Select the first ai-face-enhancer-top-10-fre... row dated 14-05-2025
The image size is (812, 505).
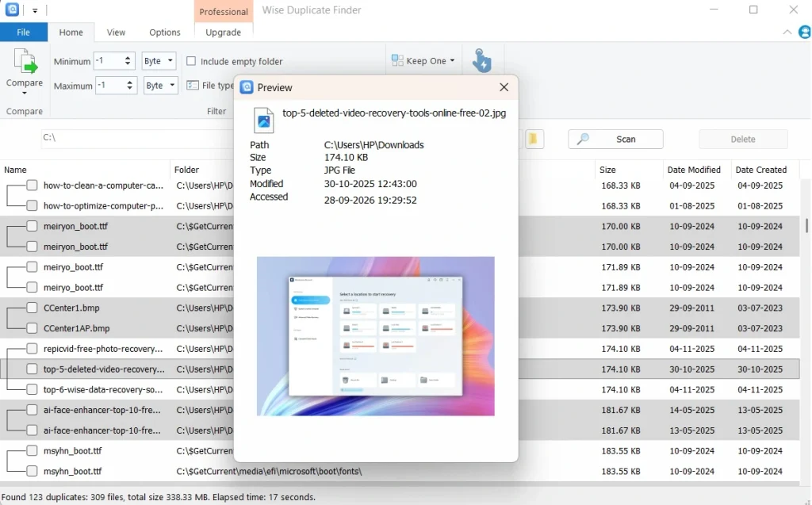[400, 410]
